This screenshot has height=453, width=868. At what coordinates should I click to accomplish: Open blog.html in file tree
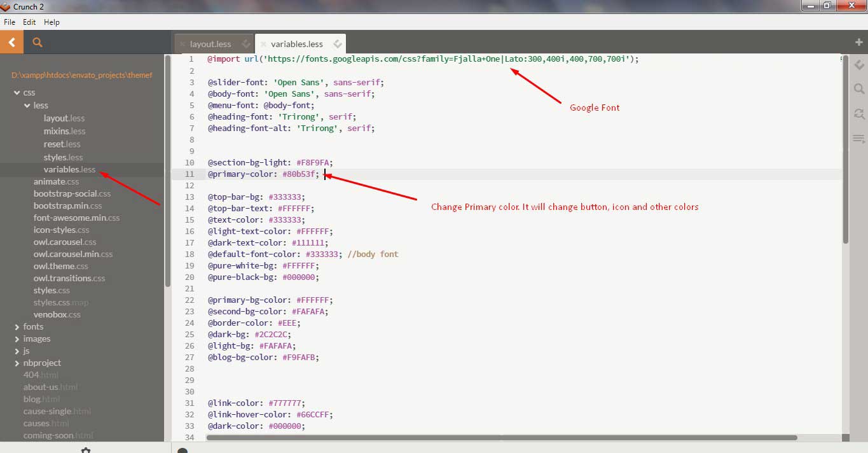pos(41,399)
